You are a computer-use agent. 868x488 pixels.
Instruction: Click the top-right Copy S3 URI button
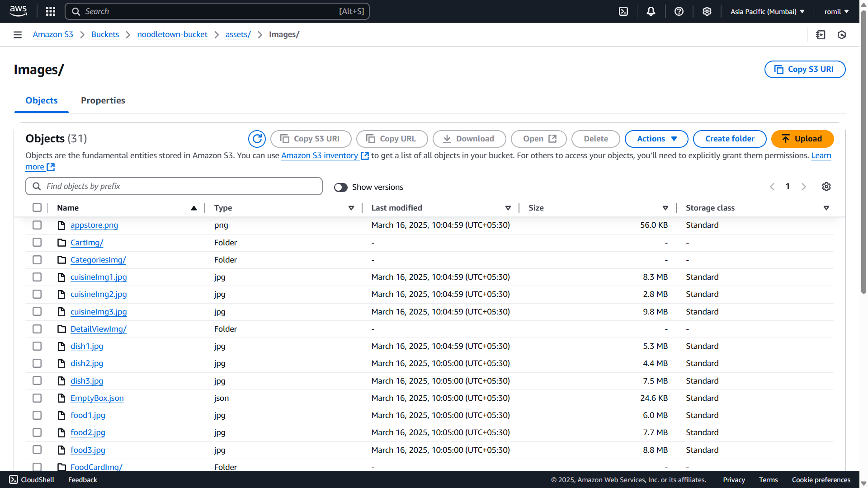805,69
